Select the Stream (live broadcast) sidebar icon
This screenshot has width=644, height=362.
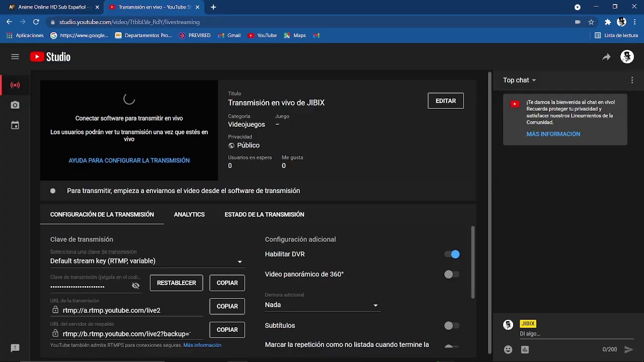(15, 85)
